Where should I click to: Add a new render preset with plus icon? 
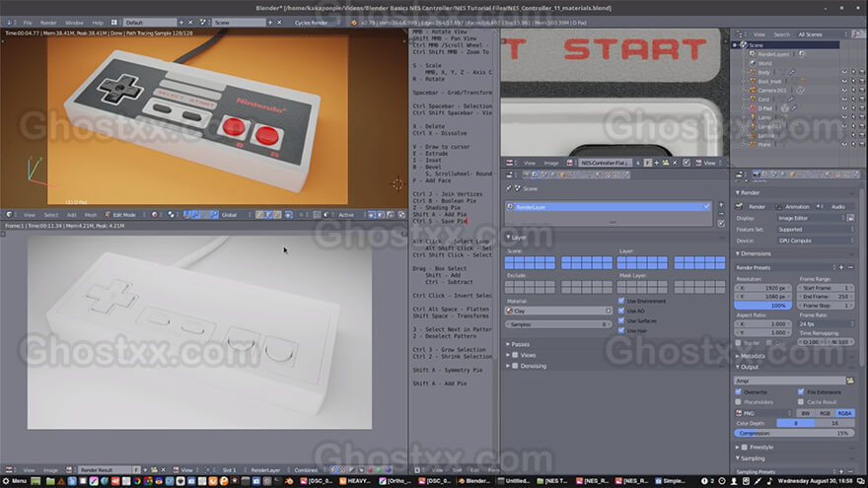841,267
